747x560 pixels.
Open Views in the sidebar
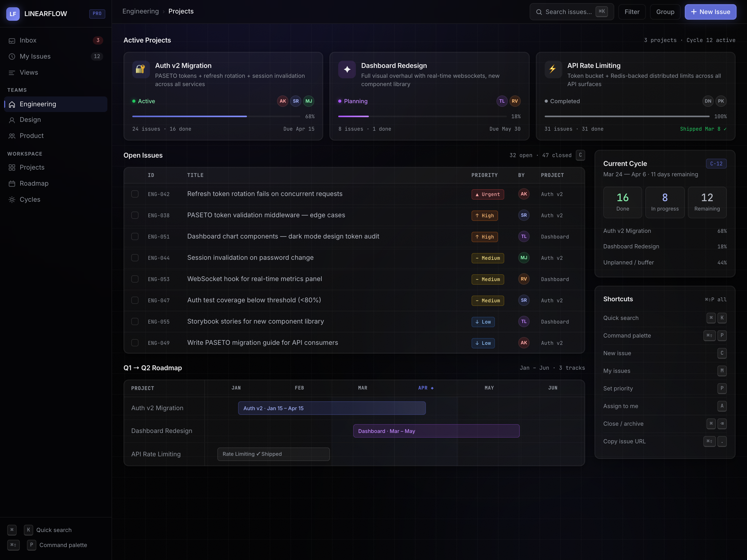[x=29, y=73]
